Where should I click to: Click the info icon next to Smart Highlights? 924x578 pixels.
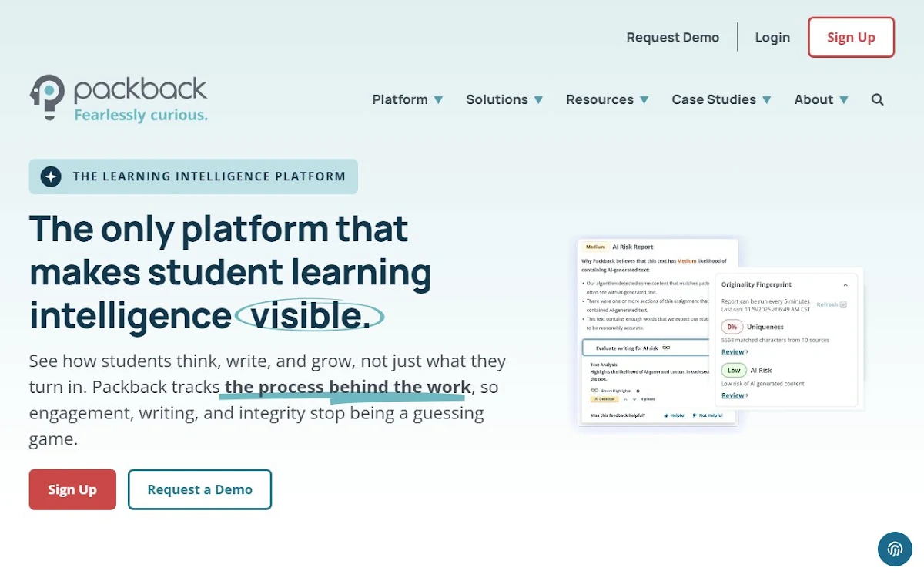(x=638, y=391)
